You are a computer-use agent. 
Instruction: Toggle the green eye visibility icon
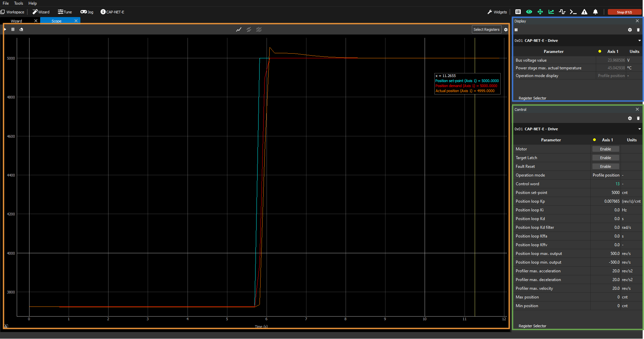click(529, 12)
